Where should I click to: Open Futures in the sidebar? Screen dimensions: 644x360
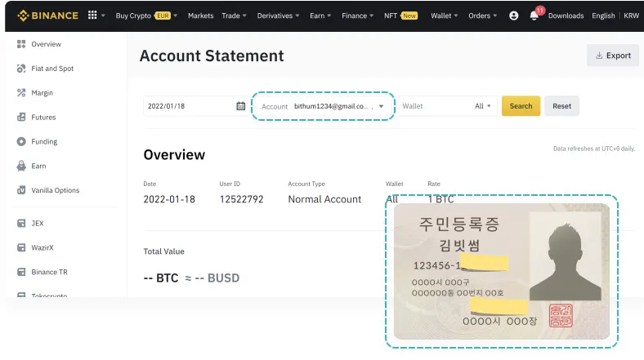coord(43,118)
